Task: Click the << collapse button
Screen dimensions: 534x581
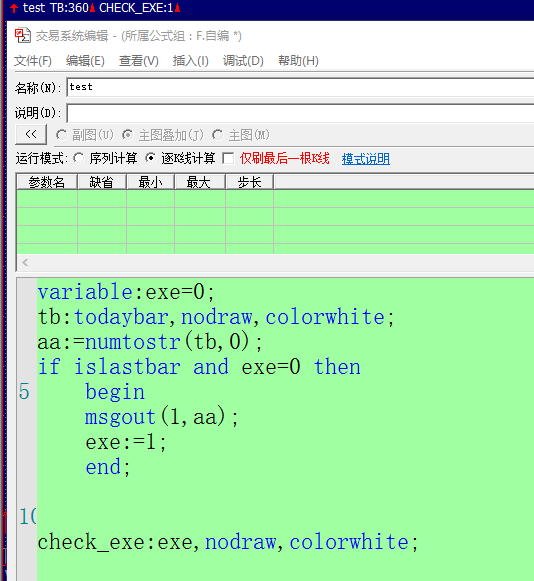Action: click(x=31, y=134)
